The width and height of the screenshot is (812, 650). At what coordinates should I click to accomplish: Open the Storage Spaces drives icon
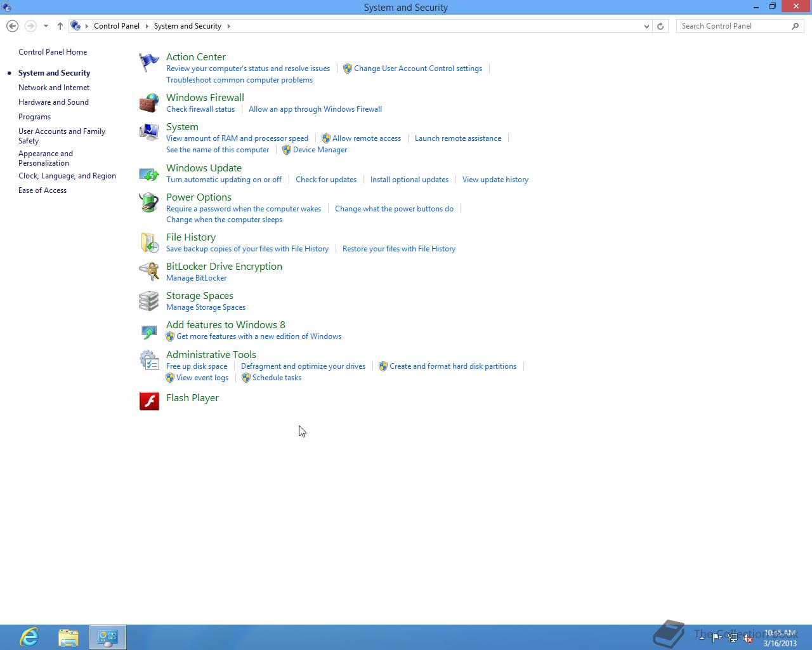click(149, 301)
